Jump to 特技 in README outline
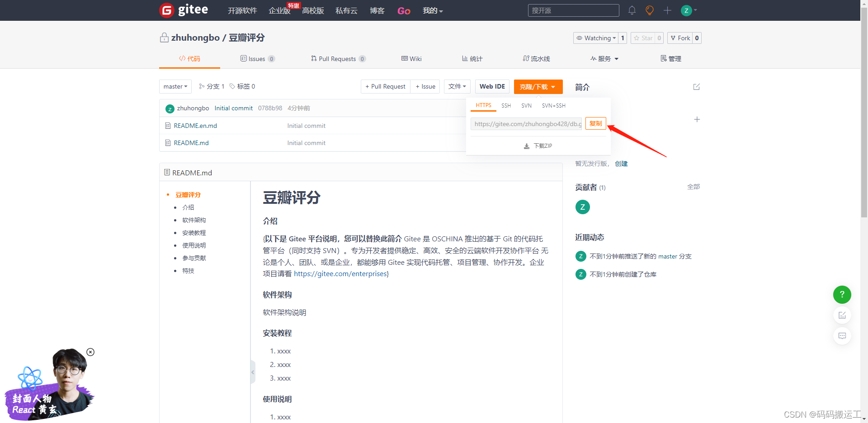The image size is (868, 423). click(188, 271)
